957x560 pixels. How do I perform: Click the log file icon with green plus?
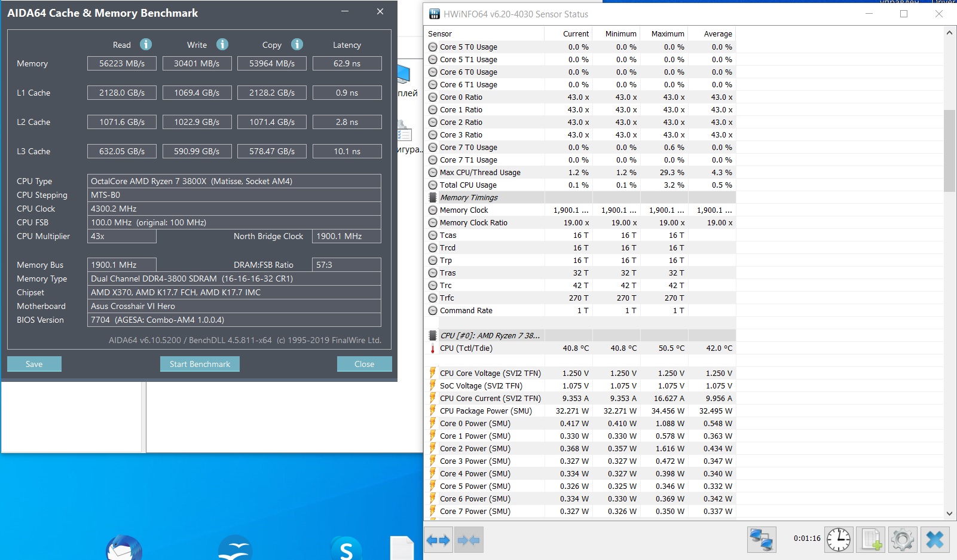[870, 540]
